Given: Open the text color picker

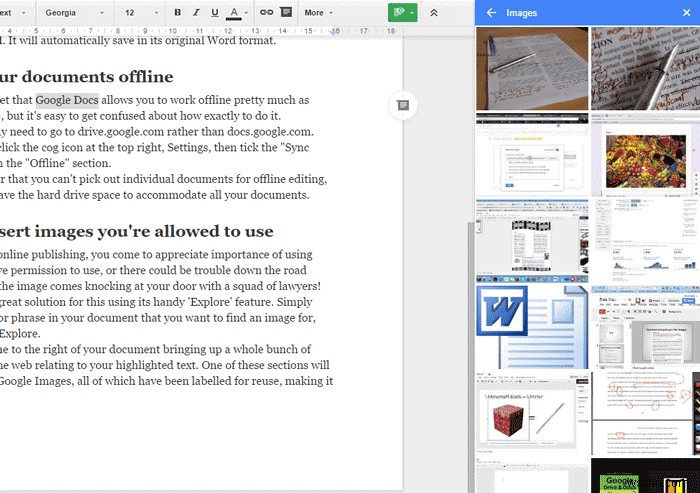Looking at the screenshot, I should coord(234,13).
